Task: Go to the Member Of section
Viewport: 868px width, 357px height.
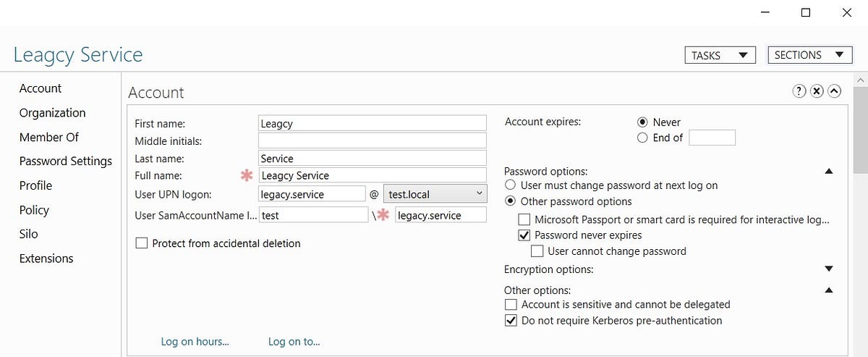Action: [x=49, y=137]
